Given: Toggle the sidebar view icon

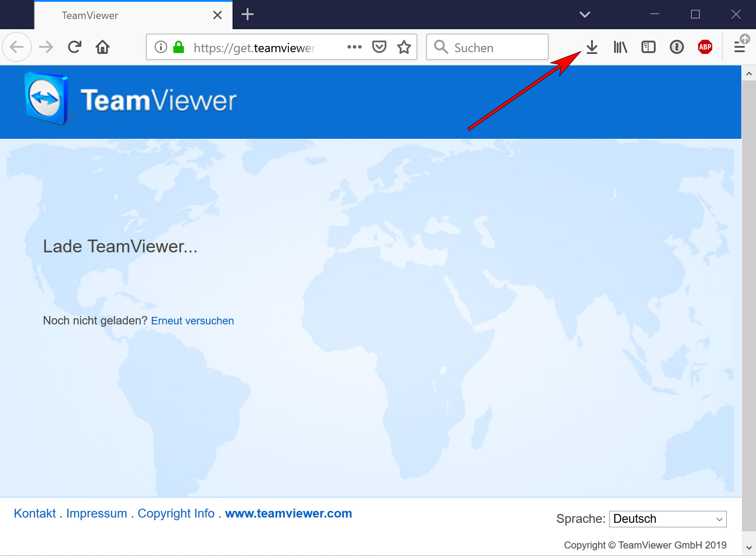Looking at the screenshot, I should click(x=649, y=47).
